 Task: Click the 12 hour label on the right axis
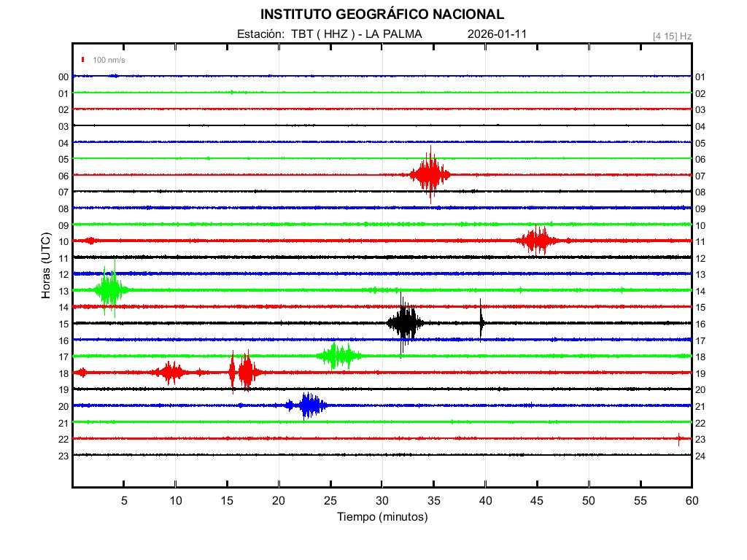pyautogui.click(x=700, y=258)
